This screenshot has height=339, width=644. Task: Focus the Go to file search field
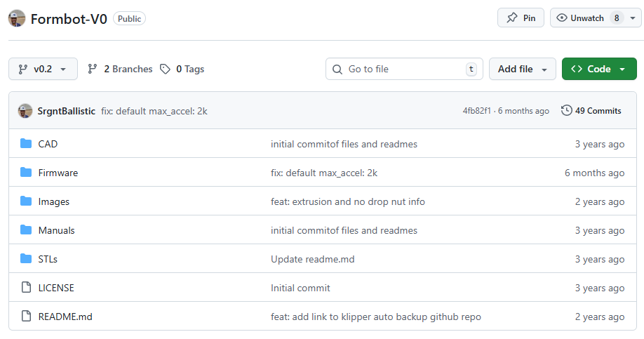[404, 69]
